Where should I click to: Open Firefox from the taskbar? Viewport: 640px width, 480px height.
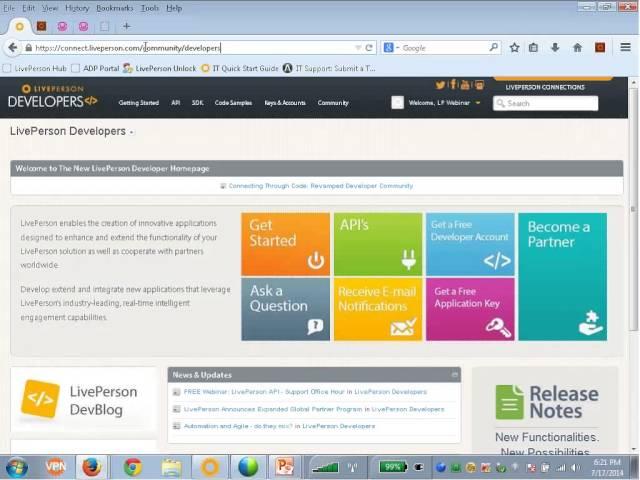coord(92,467)
